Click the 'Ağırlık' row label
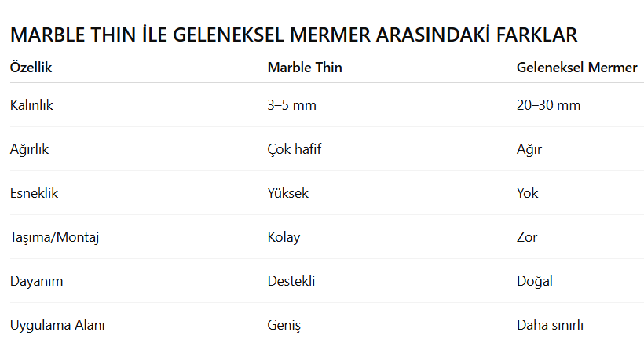Viewport: 644px width, 358px height. click(x=29, y=149)
